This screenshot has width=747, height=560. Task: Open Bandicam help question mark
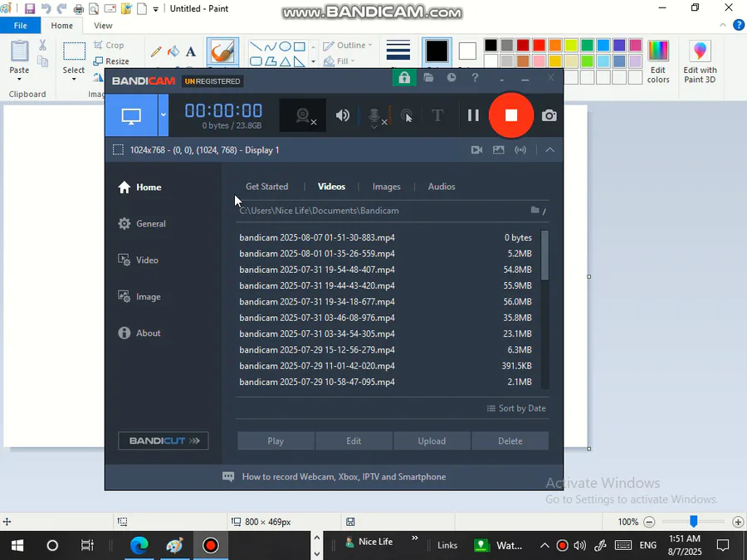coord(475,78)
